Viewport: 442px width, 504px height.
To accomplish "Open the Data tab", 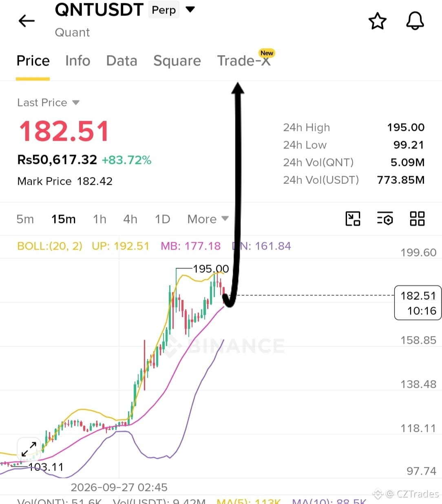I will tap(122, 61).
